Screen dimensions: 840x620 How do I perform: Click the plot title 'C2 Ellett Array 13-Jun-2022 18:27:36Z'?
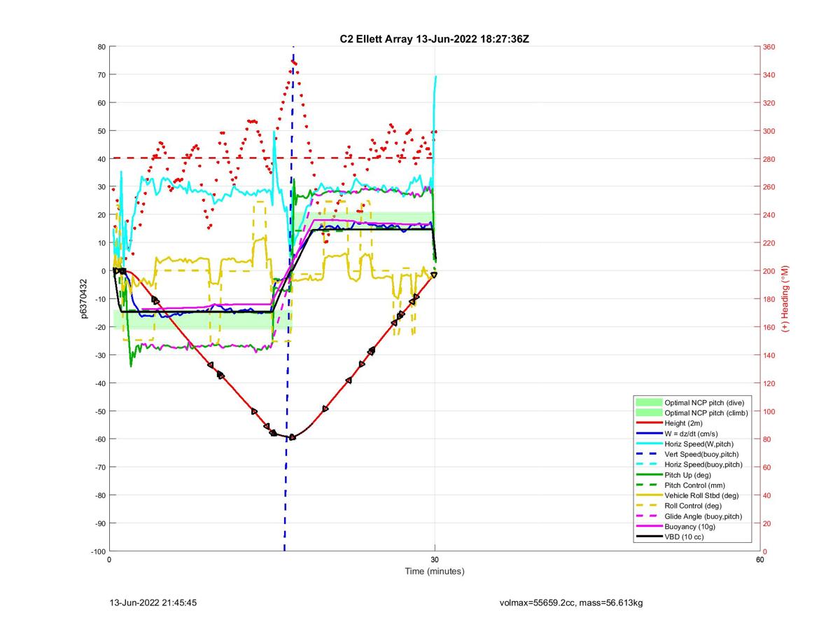(435, 39)
